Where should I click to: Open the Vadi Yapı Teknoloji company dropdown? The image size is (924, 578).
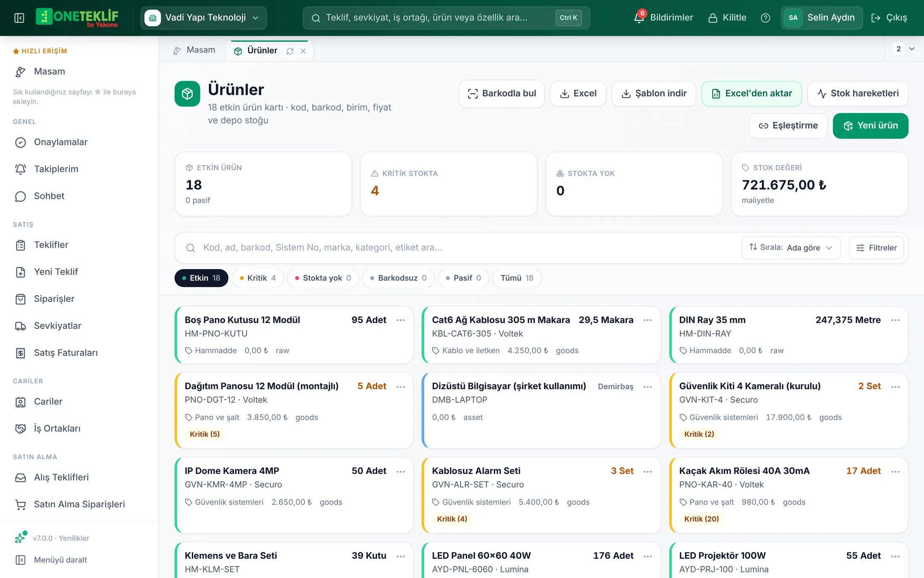pos(203,18)
